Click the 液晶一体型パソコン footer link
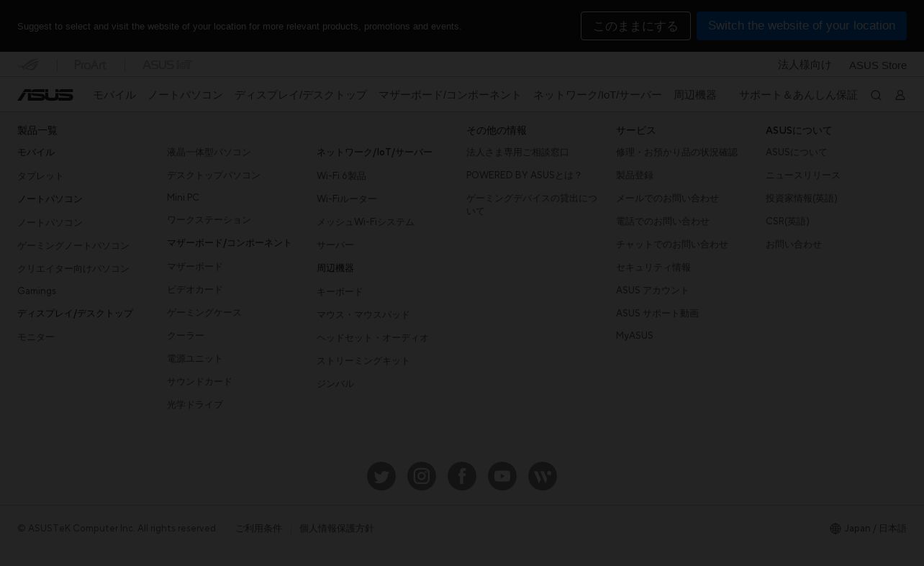The width and height of the screenshot is (924, 566). pos(209,152)
